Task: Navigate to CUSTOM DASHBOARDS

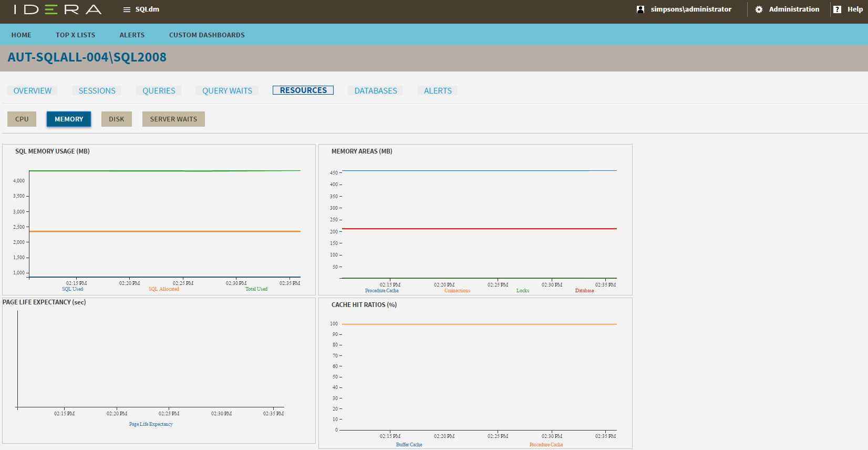Action: coord(206,35)
